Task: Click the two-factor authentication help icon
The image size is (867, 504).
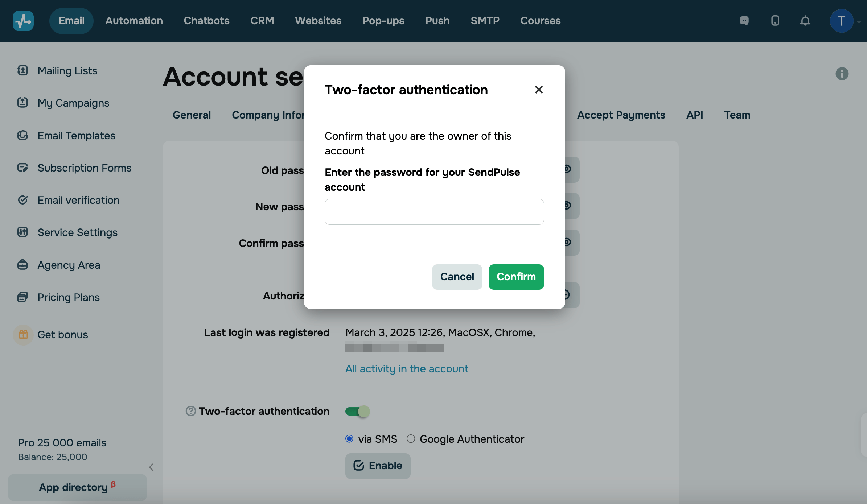Action: [x=190, y=411]
